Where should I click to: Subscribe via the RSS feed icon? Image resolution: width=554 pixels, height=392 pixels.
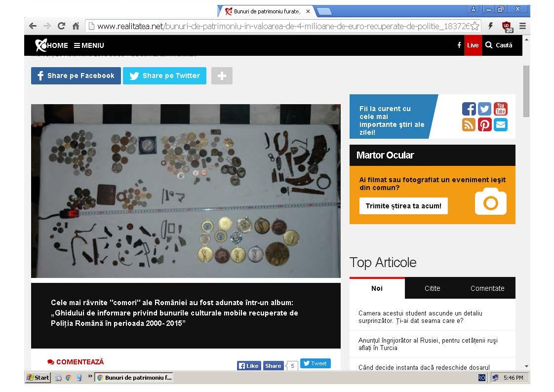click(x=469, y=125)
